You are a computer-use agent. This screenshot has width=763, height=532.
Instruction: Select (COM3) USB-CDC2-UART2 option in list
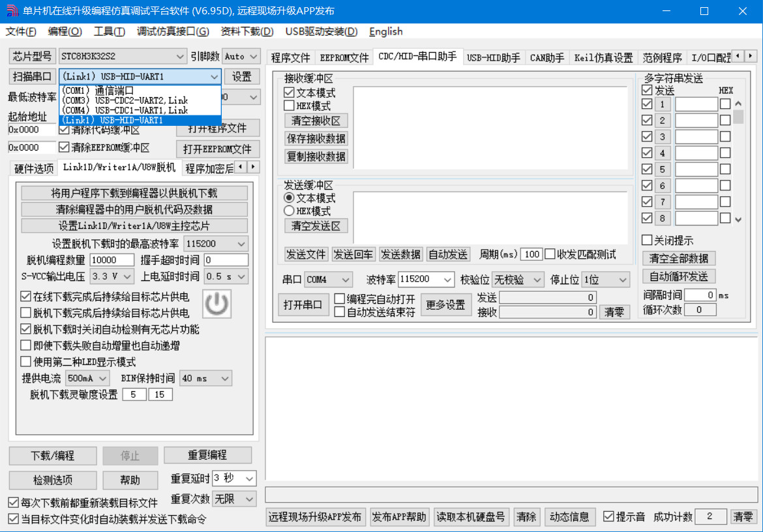point(140,100)
